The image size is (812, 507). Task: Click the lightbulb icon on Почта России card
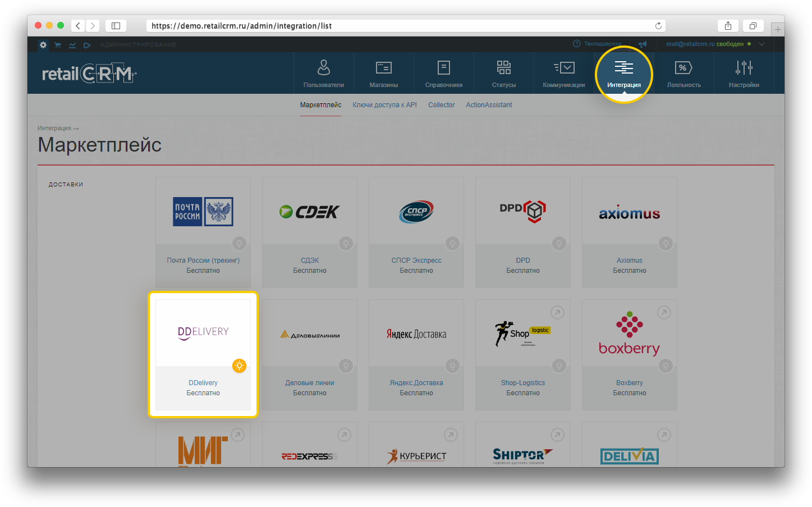[240, 244]
